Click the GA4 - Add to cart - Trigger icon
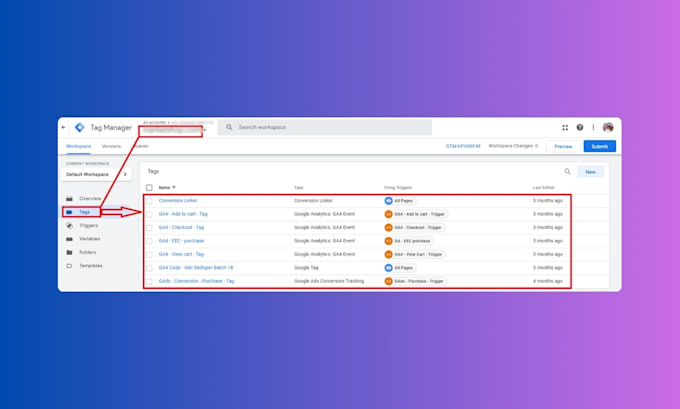Viewport: 680px width, 409px height. coord(389,214)
